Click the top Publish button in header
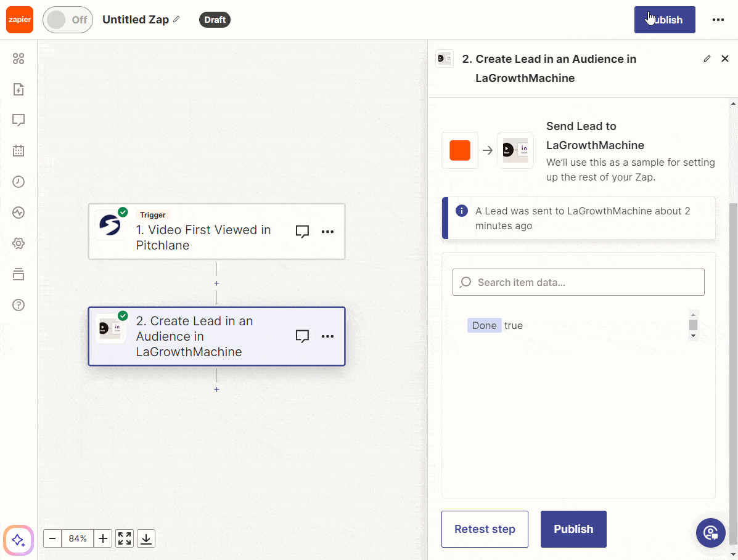The width and height of the screenshot is (738, 560). (665, 20)
